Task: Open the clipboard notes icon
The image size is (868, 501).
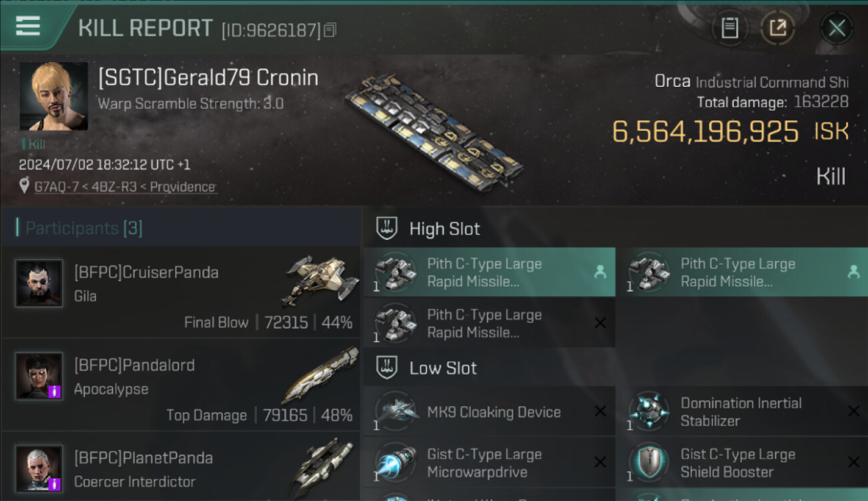Action: coord(730,28)
